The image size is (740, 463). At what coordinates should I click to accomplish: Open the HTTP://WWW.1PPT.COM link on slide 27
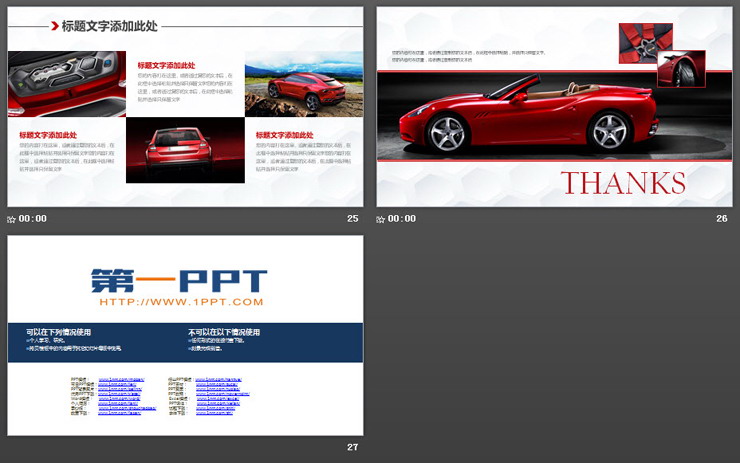tap(181, 302)
